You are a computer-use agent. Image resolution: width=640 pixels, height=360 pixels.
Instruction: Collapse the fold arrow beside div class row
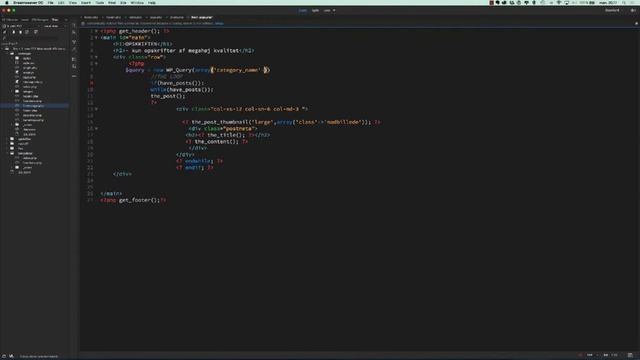coord(96,57)
